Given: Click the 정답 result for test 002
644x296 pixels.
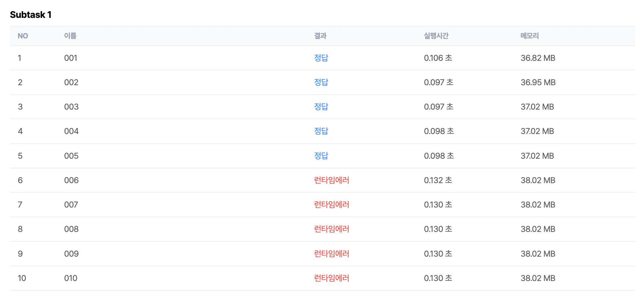Looking at the screenshot, I should pyautogui.click(x=321, y=82).
